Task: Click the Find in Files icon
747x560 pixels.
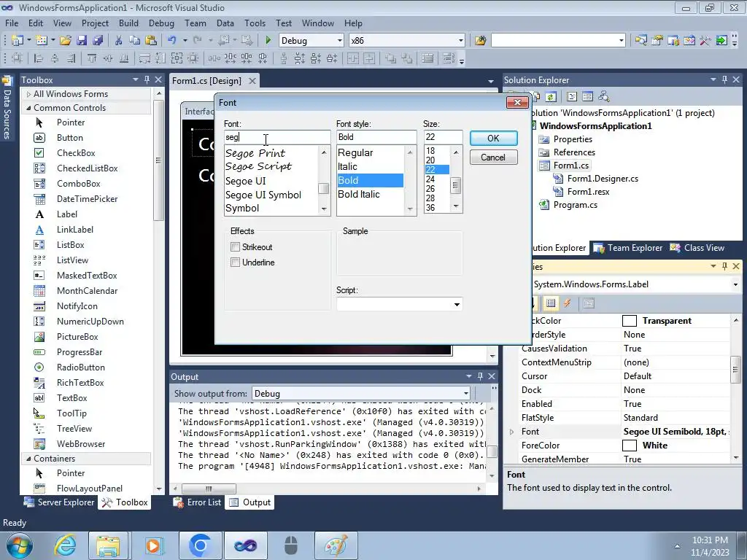Action: pyautogui.click(x=480, y=41)
